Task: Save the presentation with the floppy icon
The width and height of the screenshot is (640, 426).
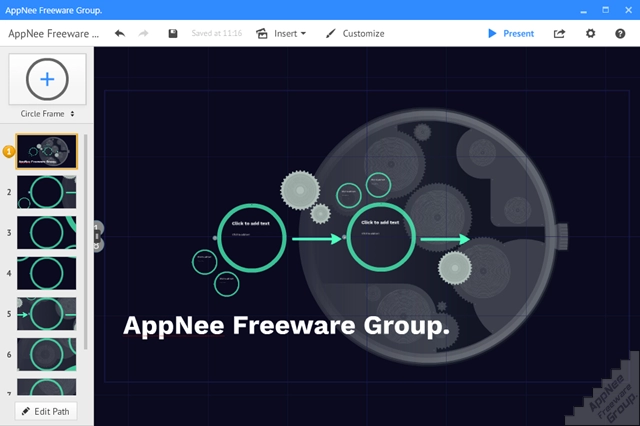Action: 173,33
